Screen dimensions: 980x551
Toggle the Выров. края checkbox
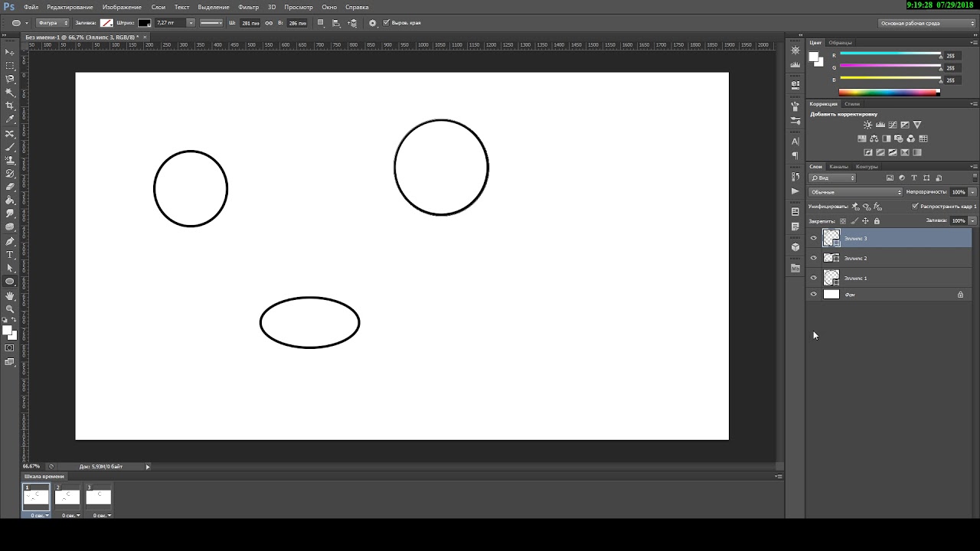(x=386, y=23)
